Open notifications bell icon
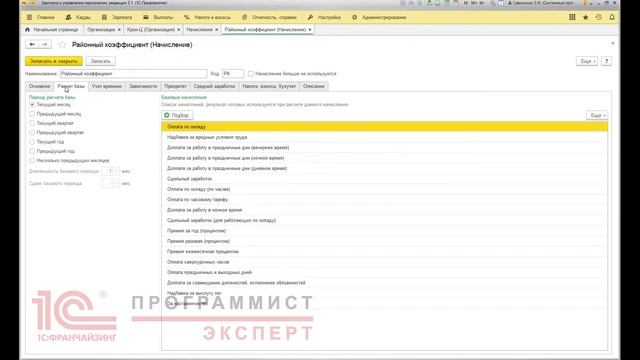The height and width of the screenshot is (360, 640). (x=612, y=17)
